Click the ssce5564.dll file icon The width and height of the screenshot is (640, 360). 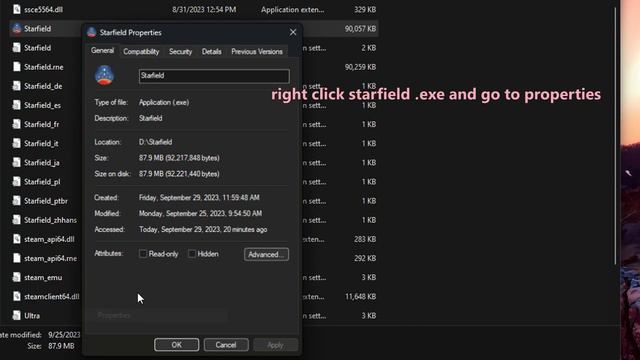pos(16,9)
